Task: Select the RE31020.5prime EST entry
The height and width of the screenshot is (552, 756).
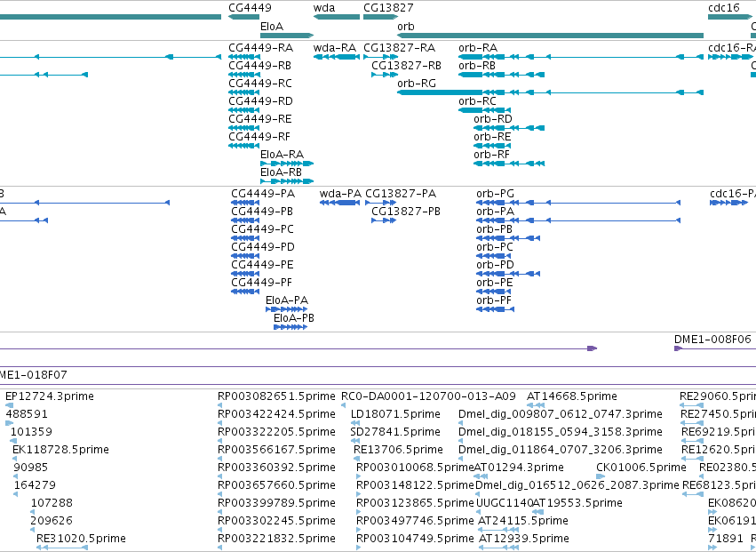Action: [81, 539]
